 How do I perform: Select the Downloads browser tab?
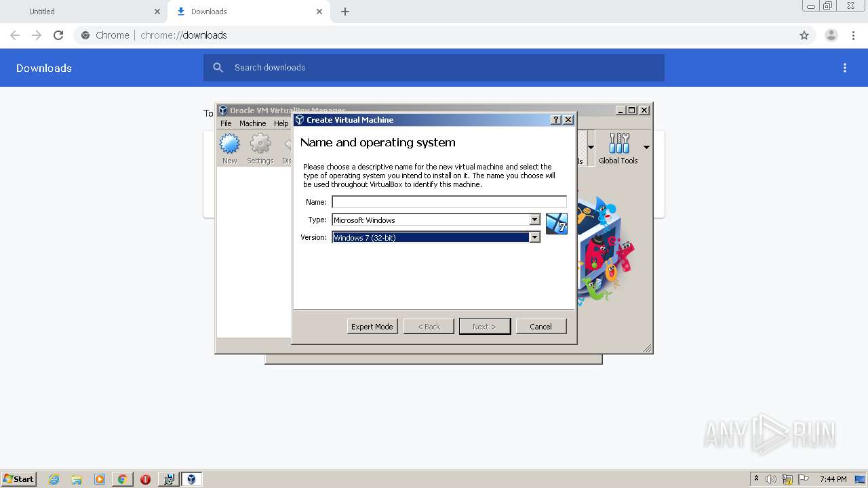(247, 12)
